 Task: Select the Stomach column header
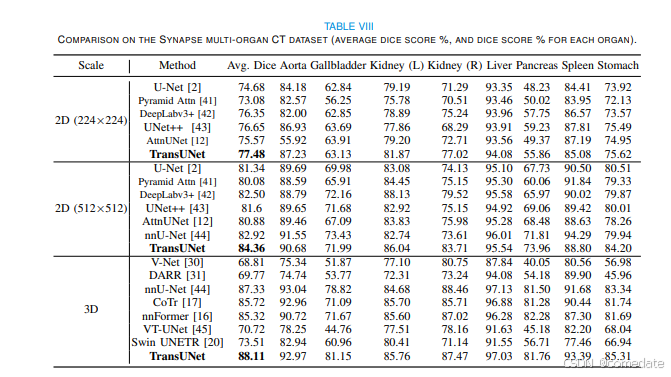point(618,65)
